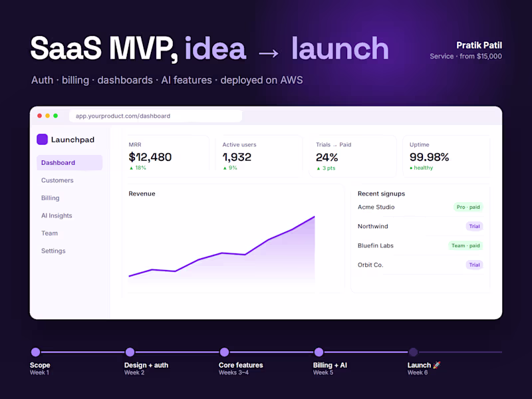Click the green healthy status label
Viewport: 532px width, 399px height.
[422, 168]
